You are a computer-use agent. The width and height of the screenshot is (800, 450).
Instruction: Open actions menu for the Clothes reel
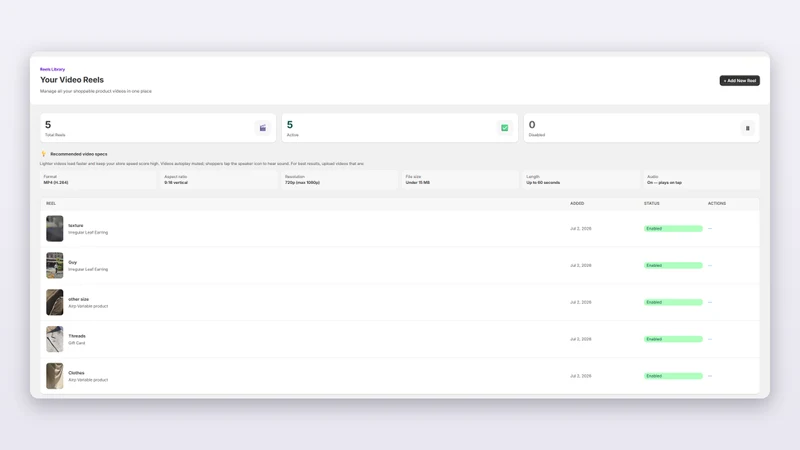[x=710, y=376]
